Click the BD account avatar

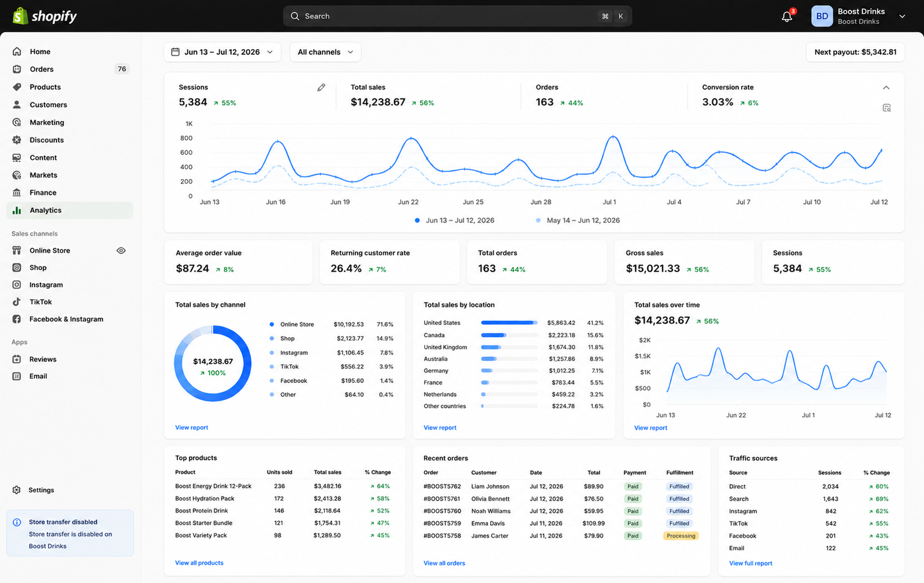click(x=822, y=16)
